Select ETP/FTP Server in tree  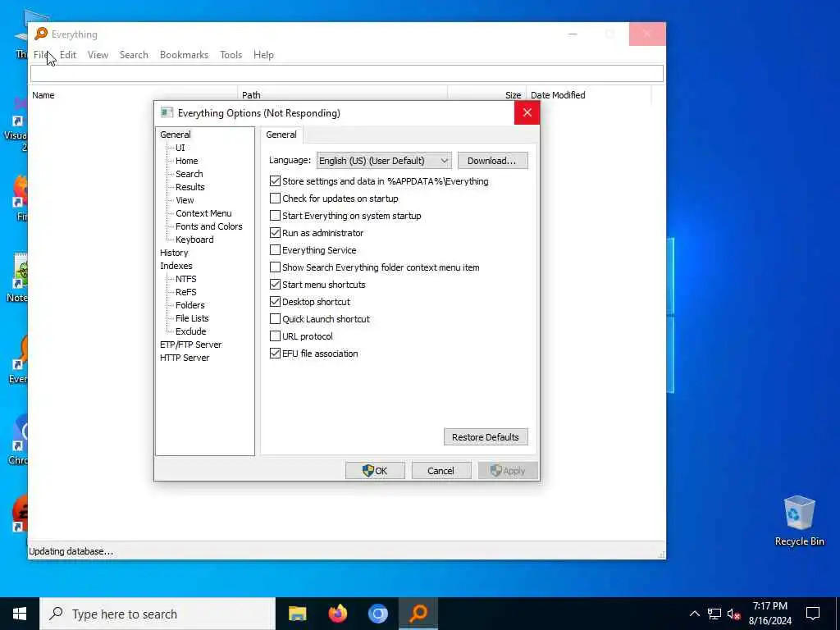[x=190, y=345]
